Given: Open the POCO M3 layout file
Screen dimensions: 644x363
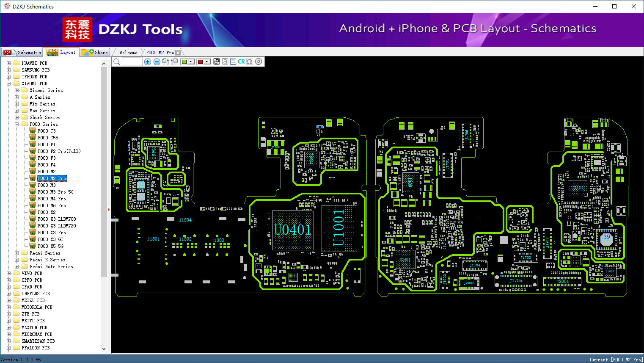Looking at the screenshot, I should click(47, 185).
